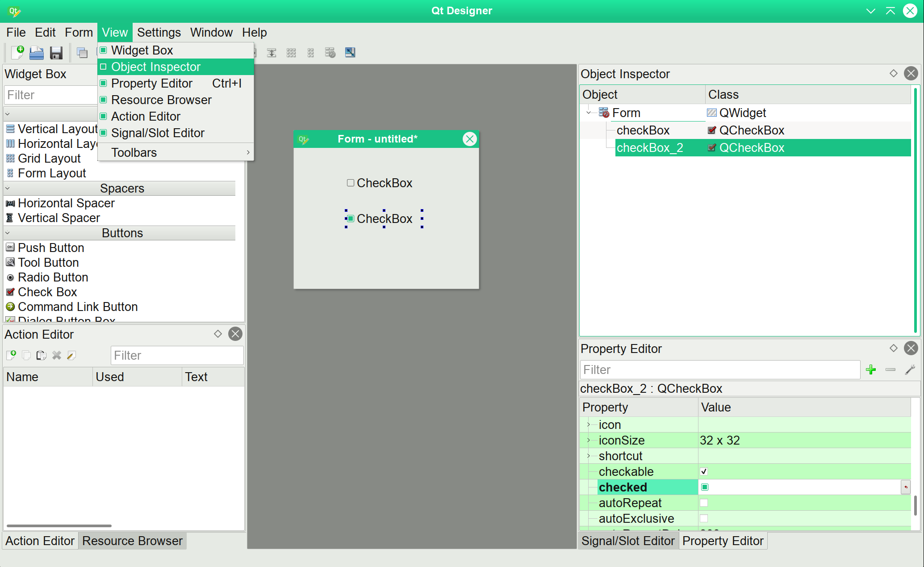Collapse the Form tree node
924x567 pixels.
(x=589, y=113)
